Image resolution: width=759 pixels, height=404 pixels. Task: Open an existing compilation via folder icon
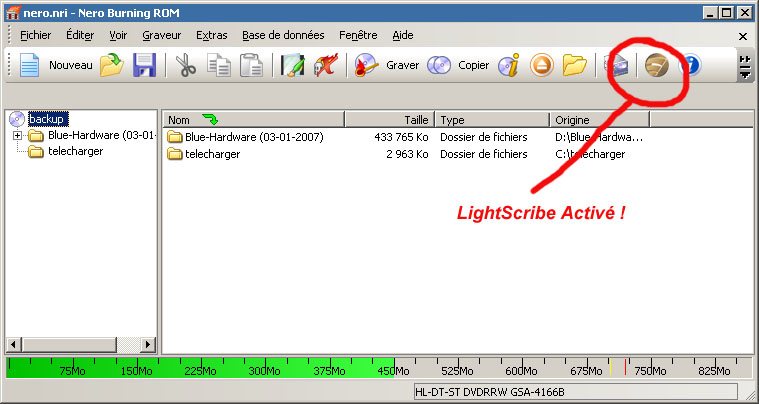[x=112, y=65]
